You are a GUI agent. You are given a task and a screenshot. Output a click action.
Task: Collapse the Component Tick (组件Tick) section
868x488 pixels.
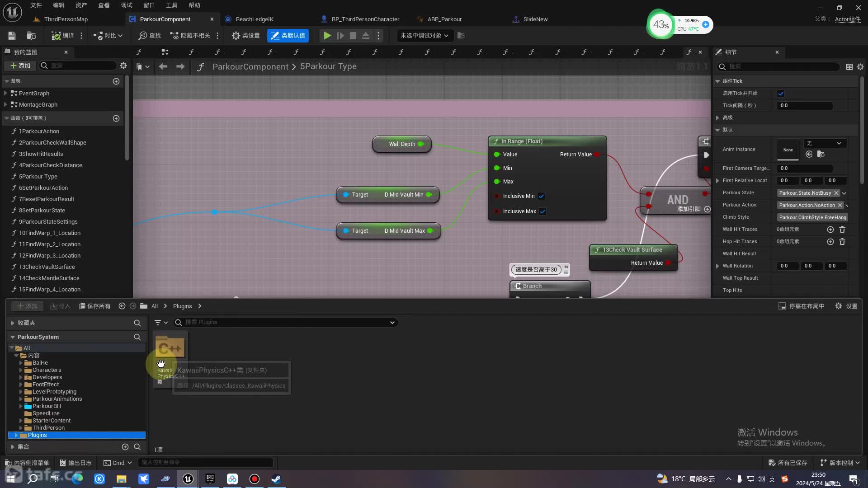tap(717, 81)
